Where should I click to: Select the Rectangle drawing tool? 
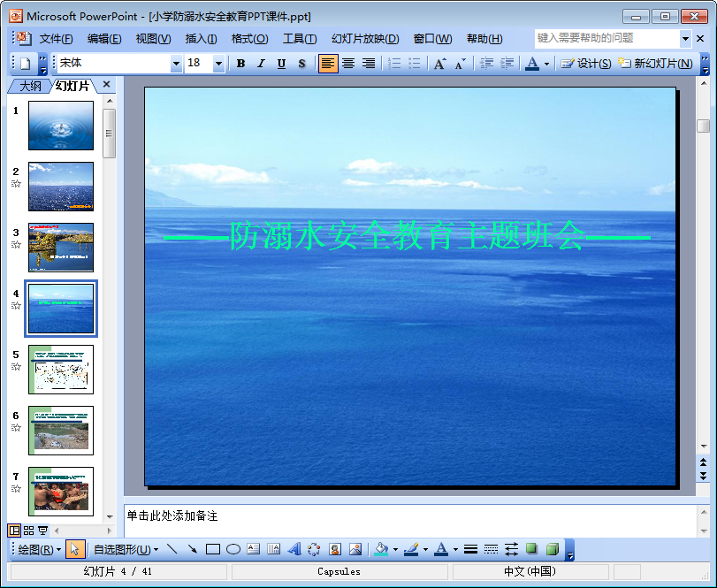tap(213, 549)
